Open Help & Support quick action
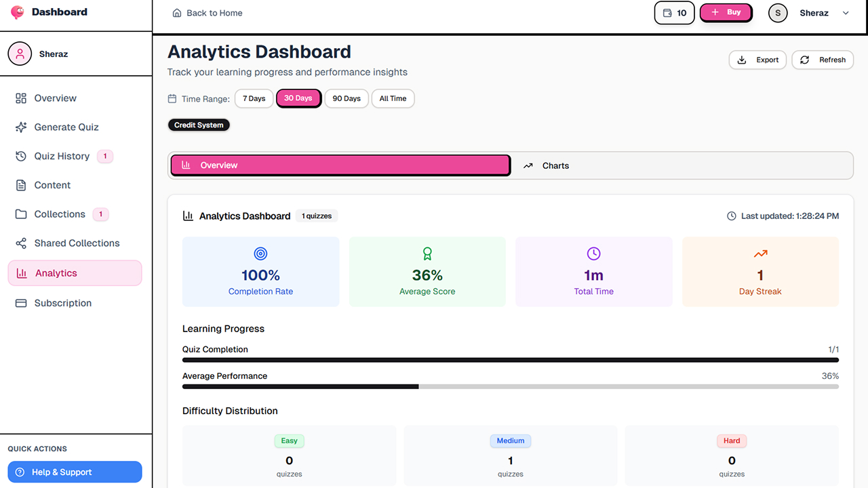This screenshot has height=488, width=868. coord(75,472)
